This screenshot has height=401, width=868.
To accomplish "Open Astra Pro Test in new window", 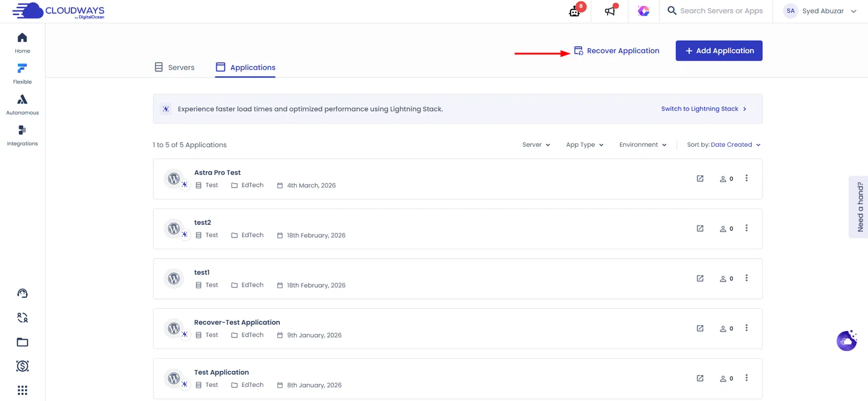I will pyautogui.click(x=700, y=178).
